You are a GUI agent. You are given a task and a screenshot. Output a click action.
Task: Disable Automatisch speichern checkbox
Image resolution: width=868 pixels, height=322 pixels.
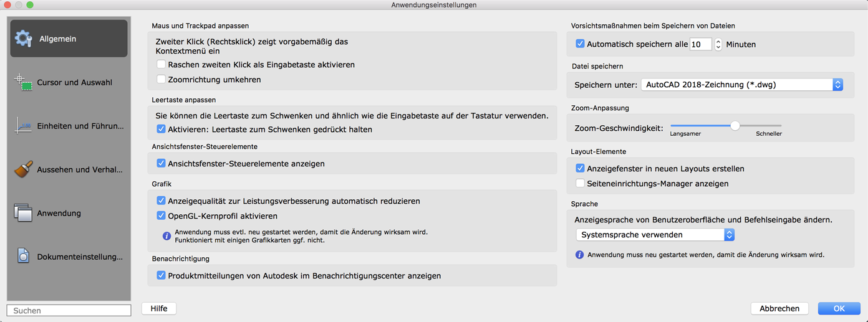point(580,44)
